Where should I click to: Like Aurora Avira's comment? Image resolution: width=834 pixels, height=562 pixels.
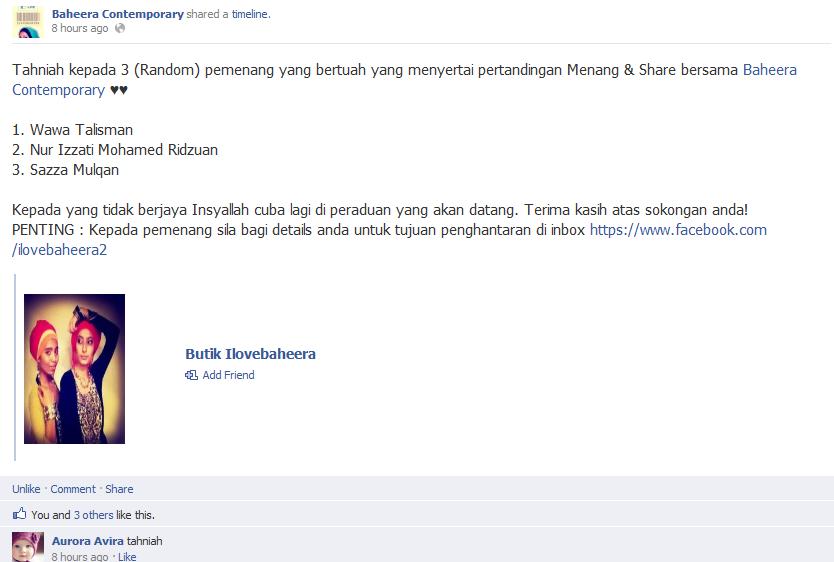coord(127,556)
